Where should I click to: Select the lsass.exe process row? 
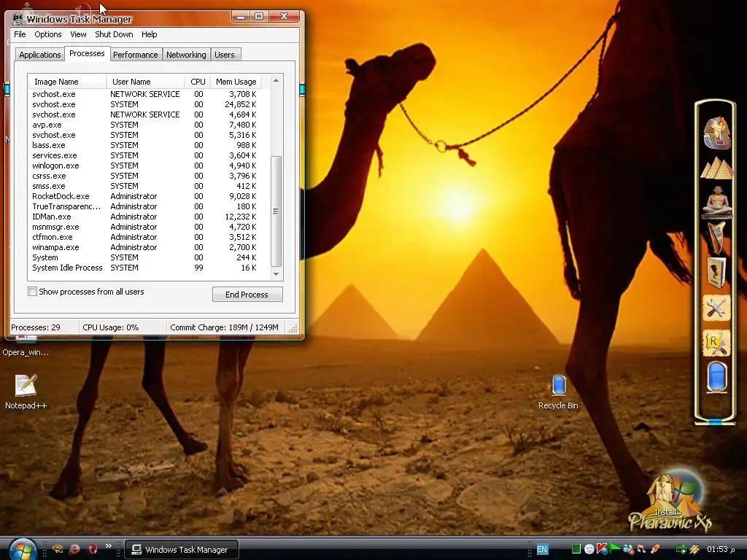[x=144, y=145]
